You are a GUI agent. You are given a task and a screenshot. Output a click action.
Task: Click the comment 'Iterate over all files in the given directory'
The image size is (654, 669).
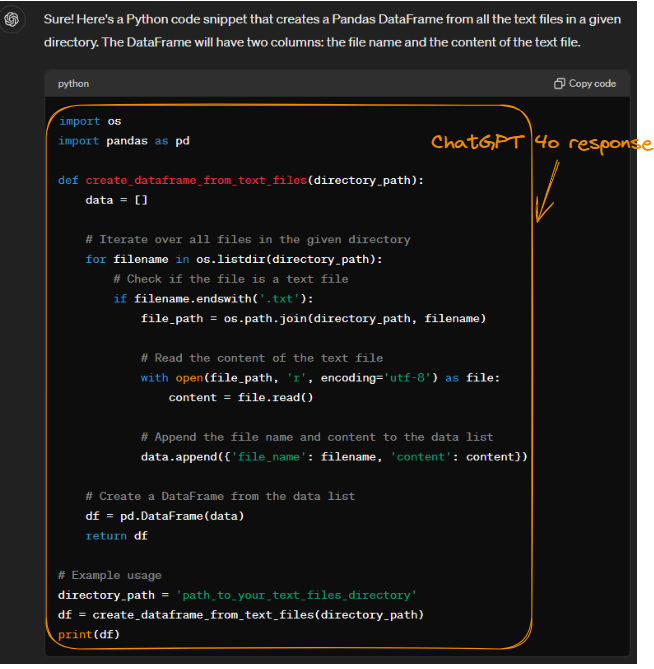click(248, 239)
